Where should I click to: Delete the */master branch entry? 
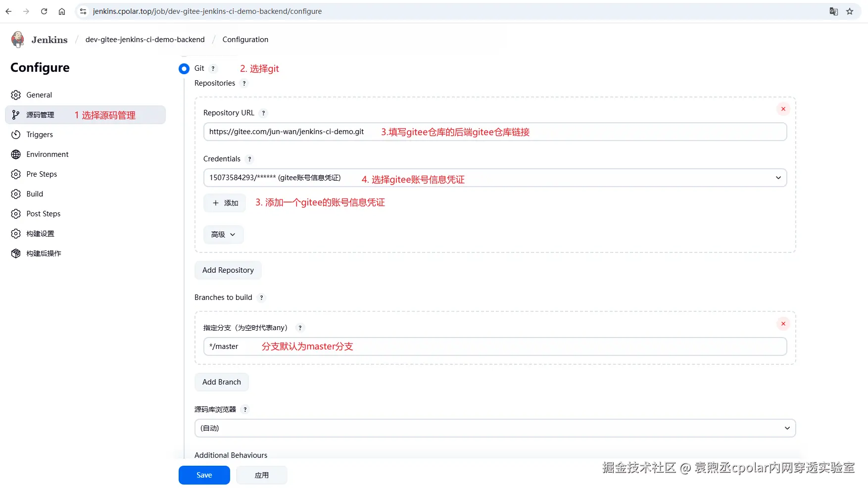point(783,324)
